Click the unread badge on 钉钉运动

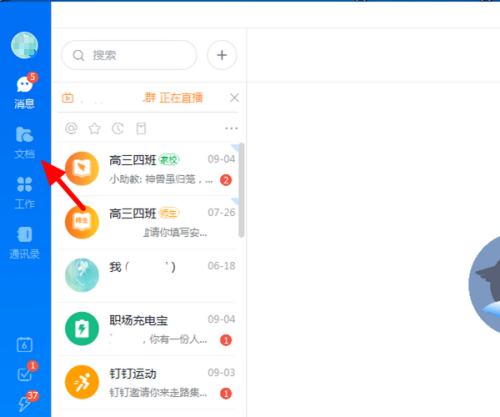pos(226,394)
